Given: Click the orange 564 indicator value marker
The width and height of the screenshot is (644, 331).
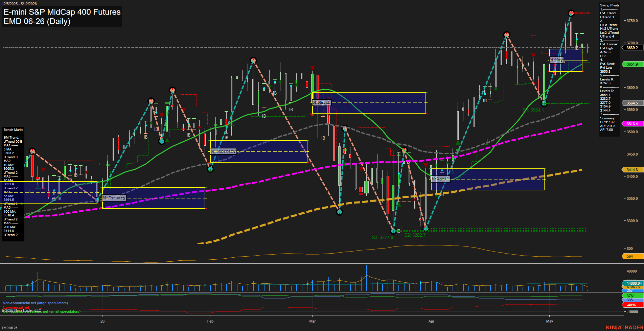Looking at the screenshot, I should pyautogui.click(x=632, y=256).
